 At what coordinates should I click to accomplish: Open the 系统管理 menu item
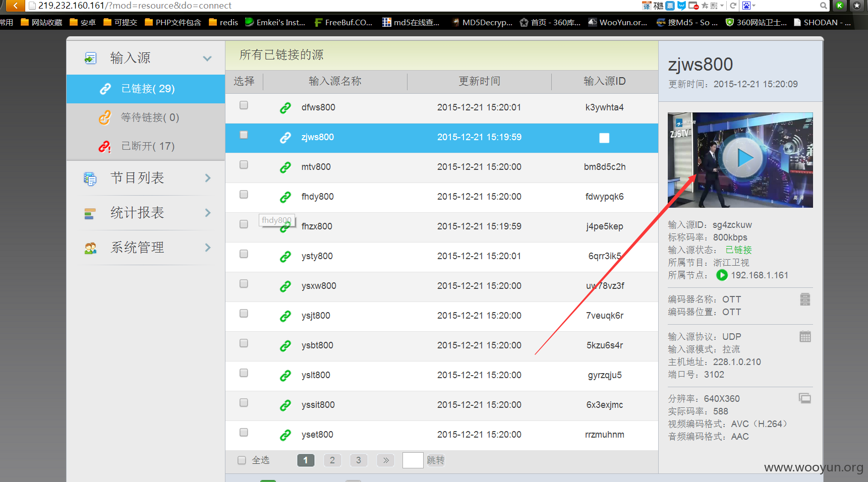pos(146,248)
